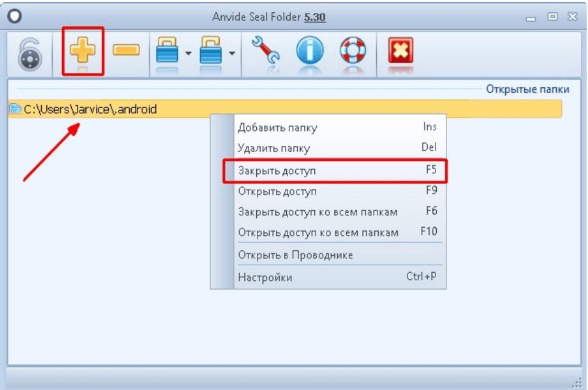588x390 pixels.
Task: Choose Открыть доступ ко всем папкам
Action: pos(317,232)
